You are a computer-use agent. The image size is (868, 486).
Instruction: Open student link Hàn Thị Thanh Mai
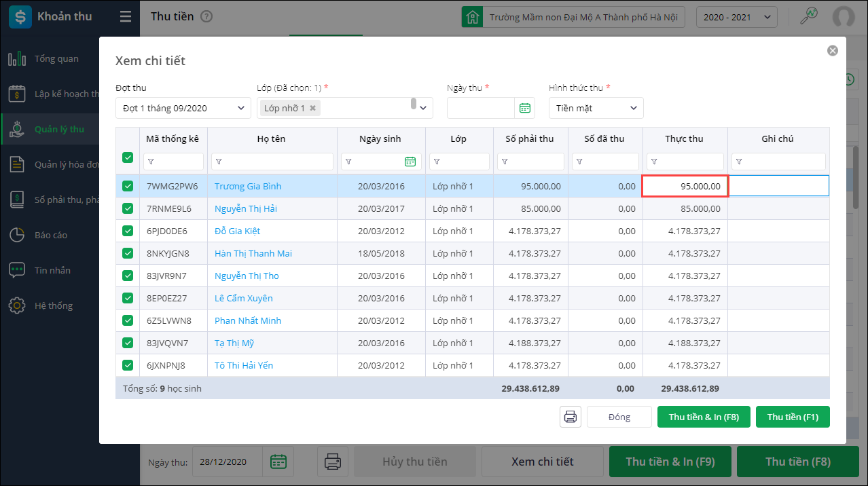(x=253, y=253)
